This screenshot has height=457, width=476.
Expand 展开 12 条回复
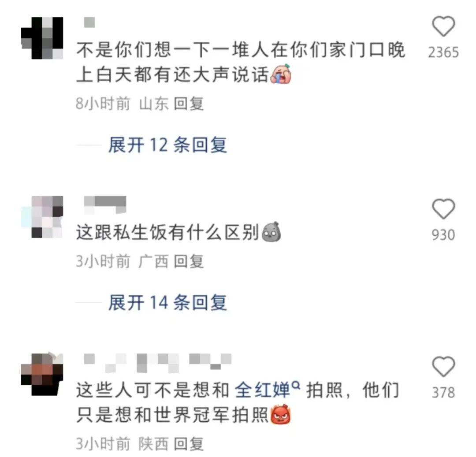167,145
